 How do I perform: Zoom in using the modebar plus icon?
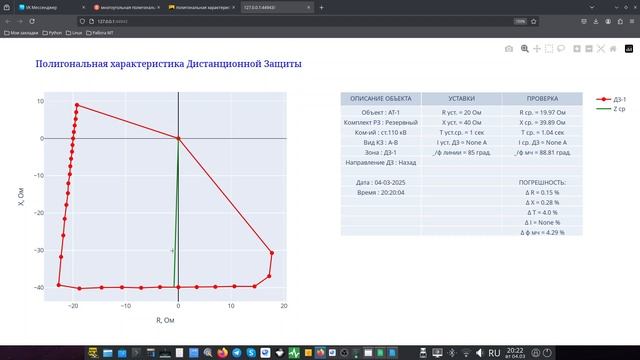577,49
